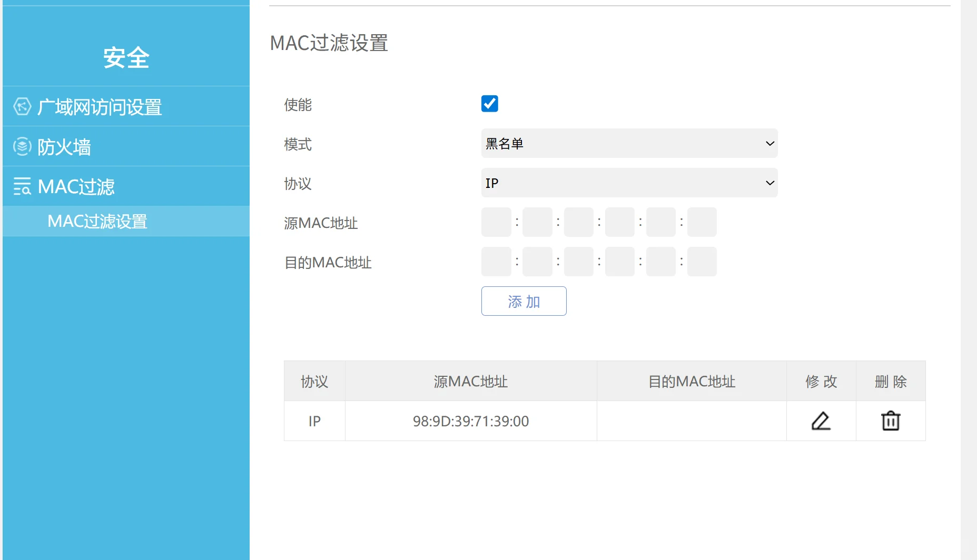Viewport: 977px width, 560px height.
Task: Click the 模式 field label
Action: click(298, 144)
